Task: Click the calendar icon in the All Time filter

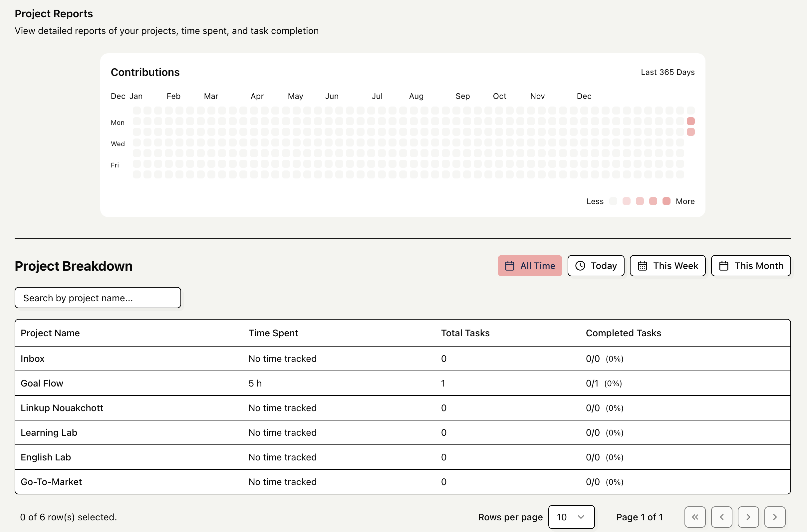Action: pyautogui.click(x=510, y=266)
